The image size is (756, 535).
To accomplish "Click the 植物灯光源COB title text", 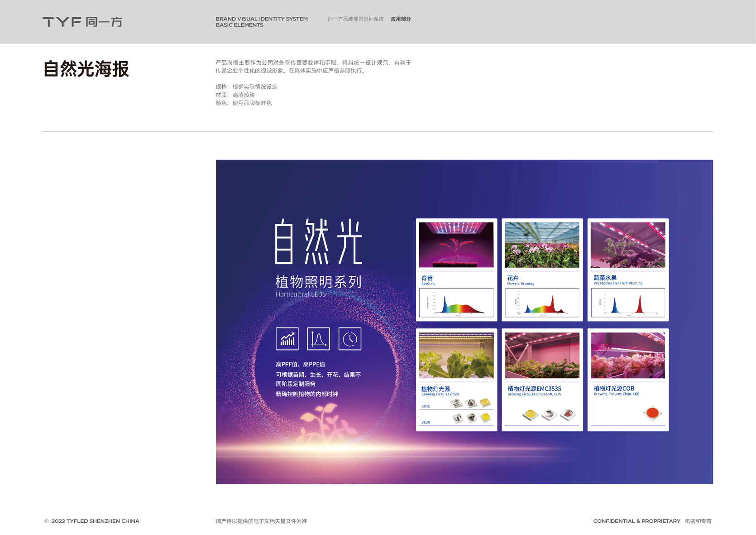I will click(613, 388).
